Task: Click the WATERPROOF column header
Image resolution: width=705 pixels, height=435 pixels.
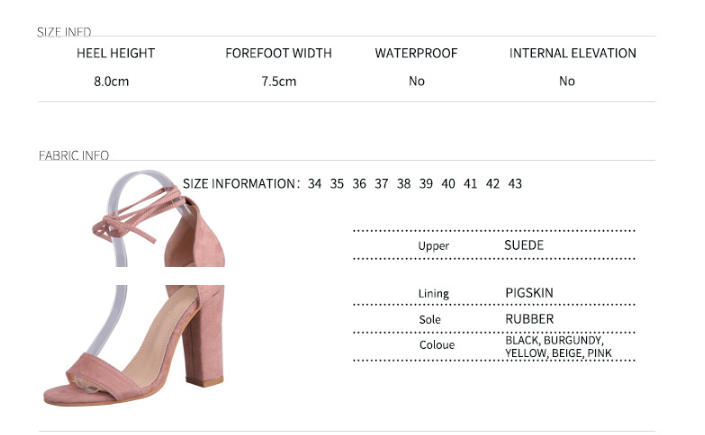Action: pos(416,53)
